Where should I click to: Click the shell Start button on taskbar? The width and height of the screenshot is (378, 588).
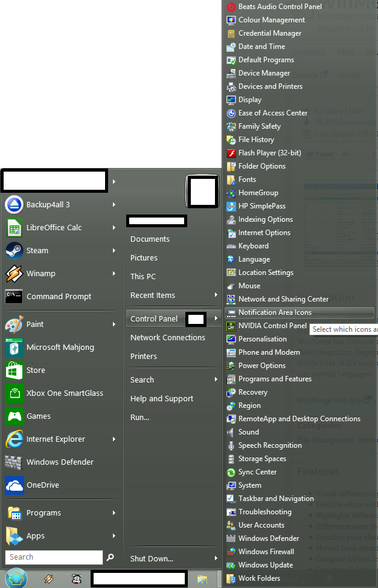(16, 578)
